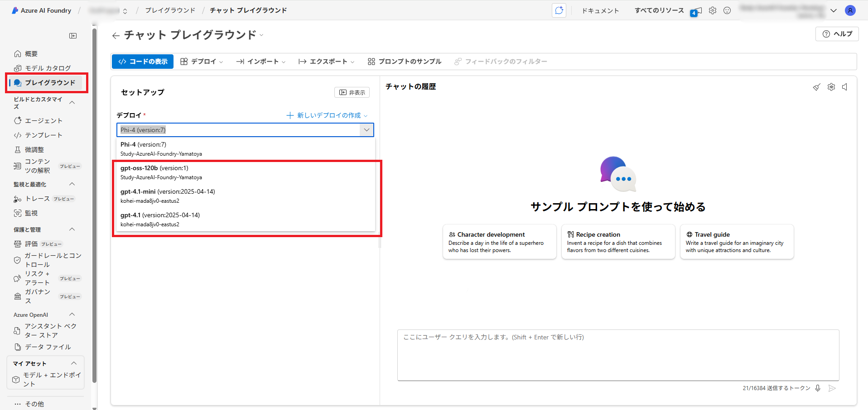The width and height of the screenshot is (868, 410).
Task: Click the コードの表示 button
Action: pyautogui.click(x=143, y=62)
